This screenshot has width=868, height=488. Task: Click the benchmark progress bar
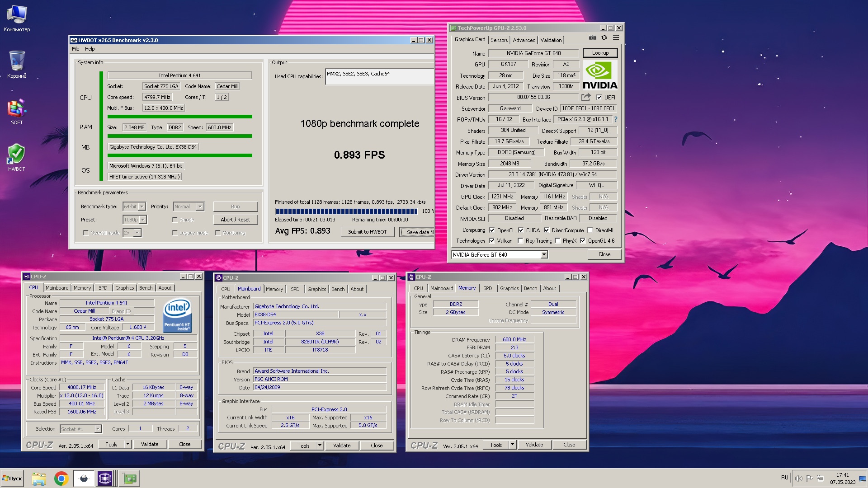pyautogui.click(x=346, y=211)
